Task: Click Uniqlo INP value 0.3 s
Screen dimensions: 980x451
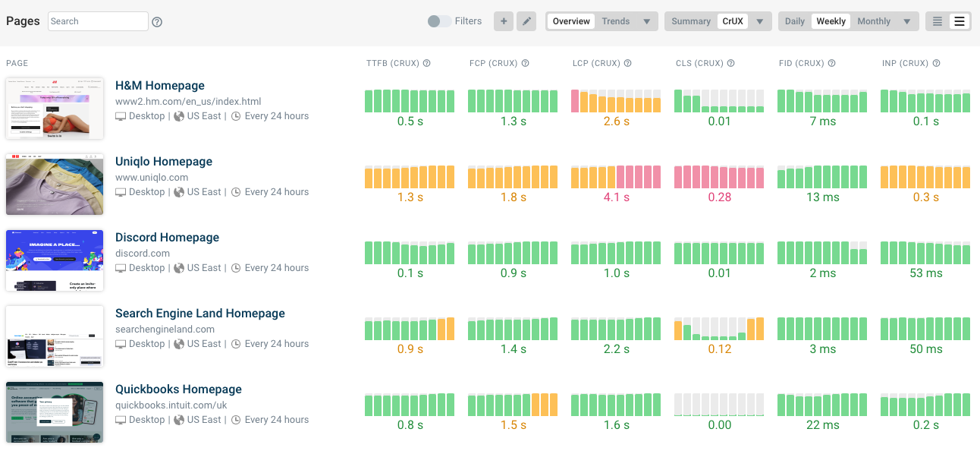Action: [x=925, y=197]
